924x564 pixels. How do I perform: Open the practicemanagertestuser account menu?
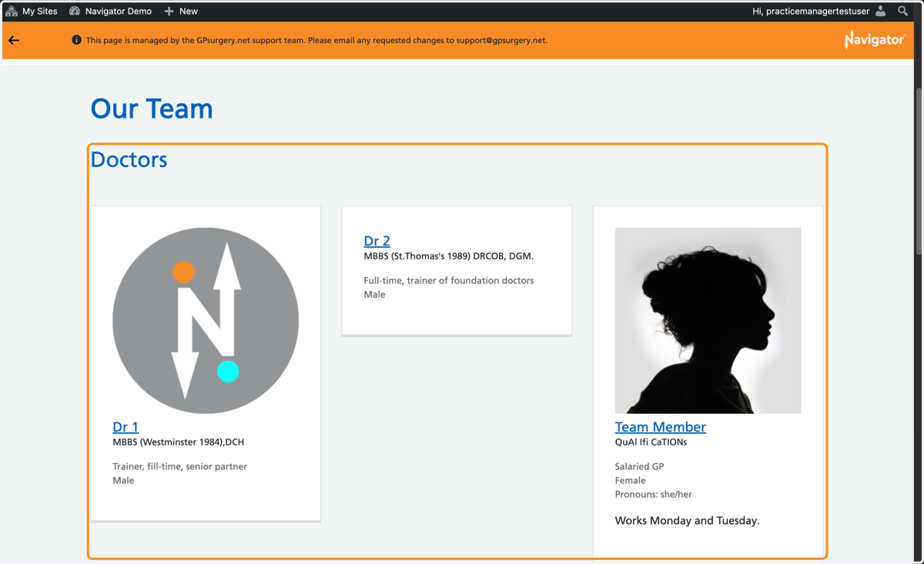click(x=819, y=11)
